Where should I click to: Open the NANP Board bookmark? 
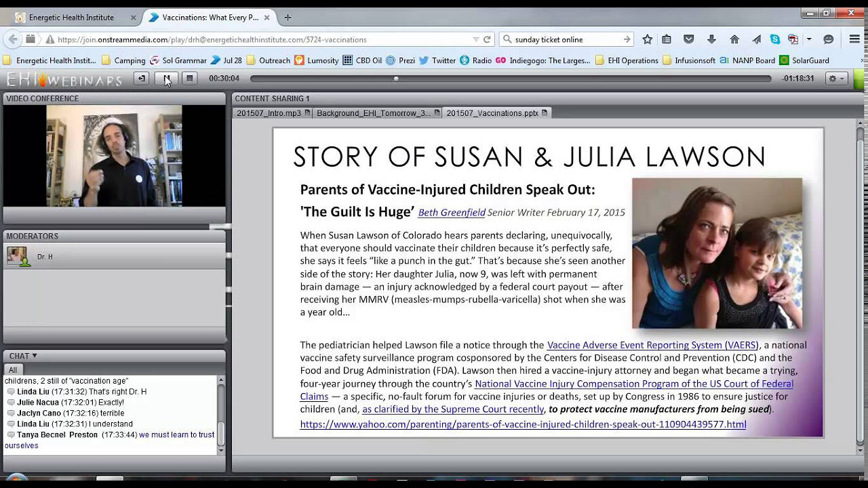click(747, 60)
